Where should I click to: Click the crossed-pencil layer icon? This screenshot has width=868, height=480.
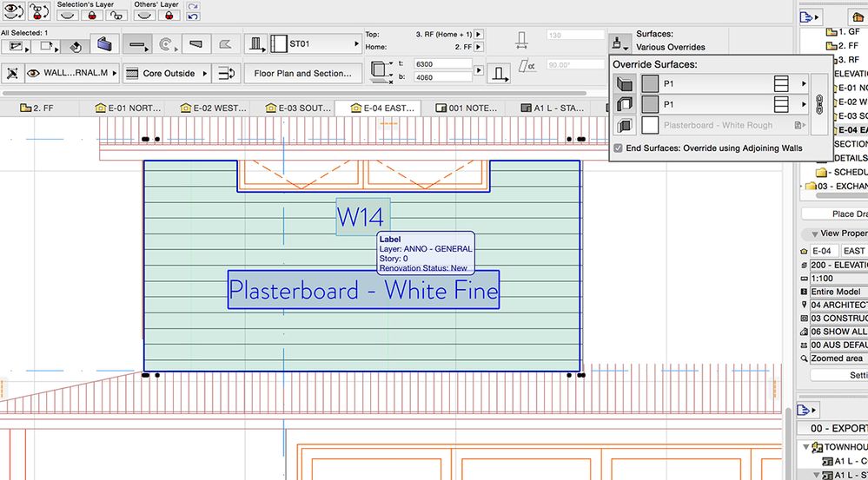[12, 73]
